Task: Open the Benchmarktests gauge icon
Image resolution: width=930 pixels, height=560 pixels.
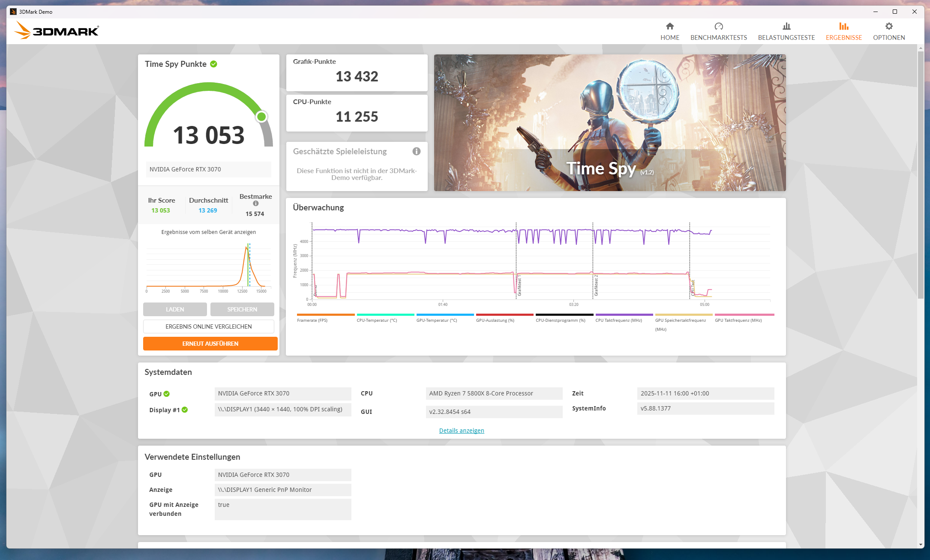Action: tap(718, 27)
